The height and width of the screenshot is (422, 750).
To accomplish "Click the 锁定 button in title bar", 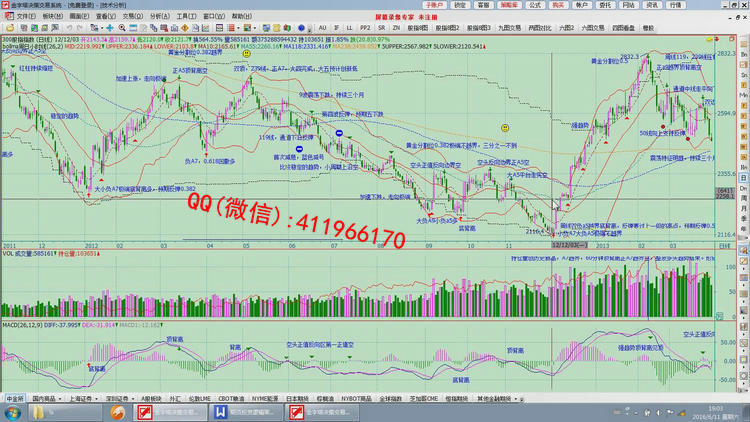I will pos(460,5).
